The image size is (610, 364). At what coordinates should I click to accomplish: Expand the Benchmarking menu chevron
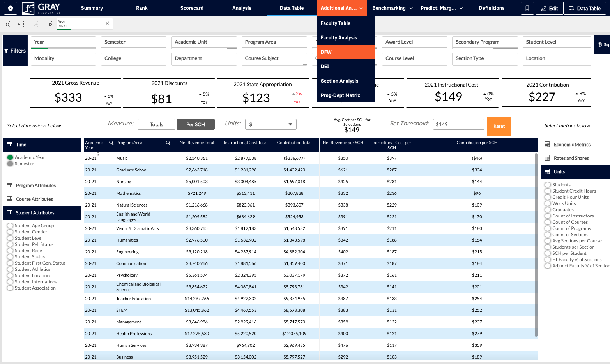click(411, 8)
